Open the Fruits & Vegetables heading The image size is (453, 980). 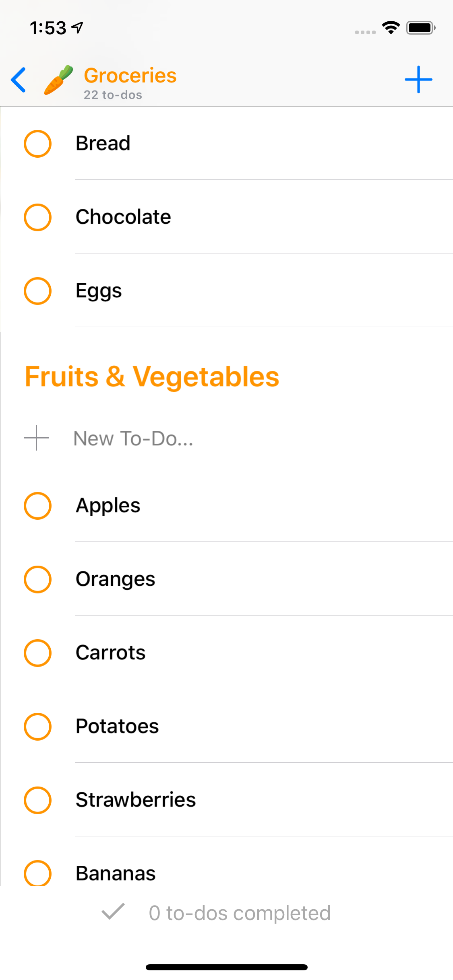point(152,377)
